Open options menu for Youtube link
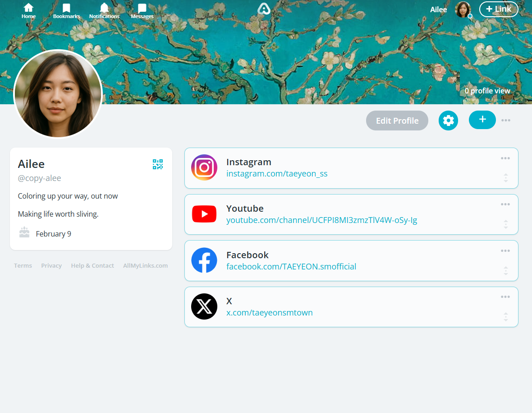Screen dimensions: 532x413 (505, 204)
